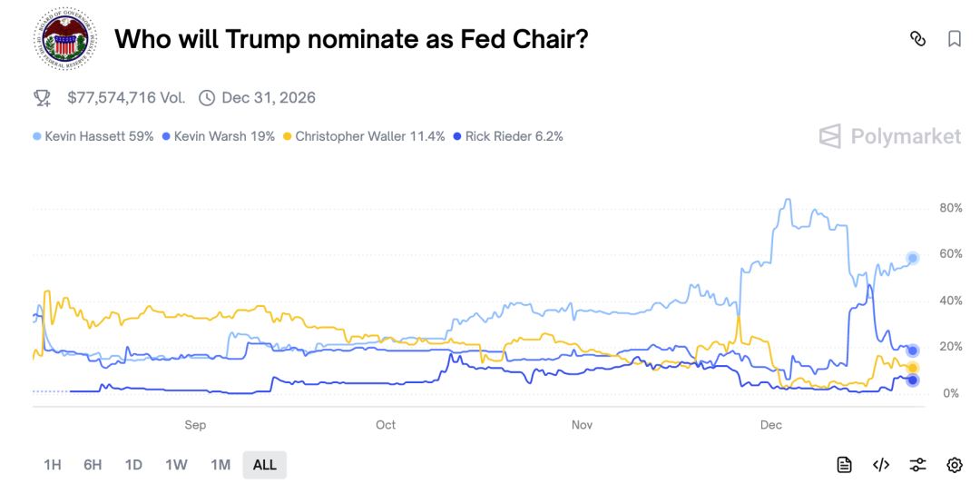980x494 pixels.
Task: Copy the market link via chain icon
Action: coord(917,38)
